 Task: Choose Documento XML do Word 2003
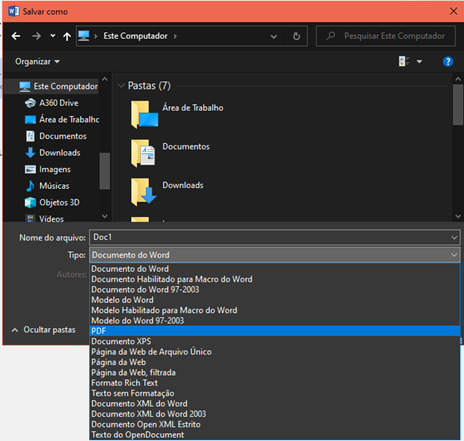(x=275, y=414)
